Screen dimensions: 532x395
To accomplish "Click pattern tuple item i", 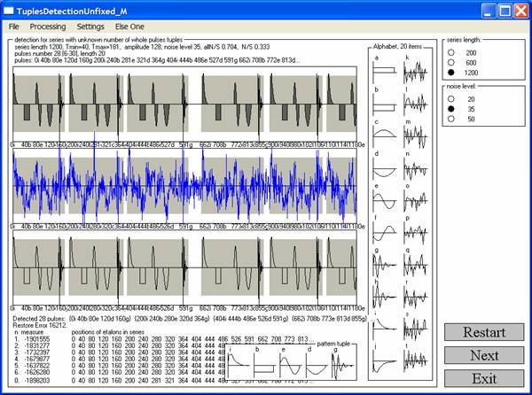I will [239, 365].
